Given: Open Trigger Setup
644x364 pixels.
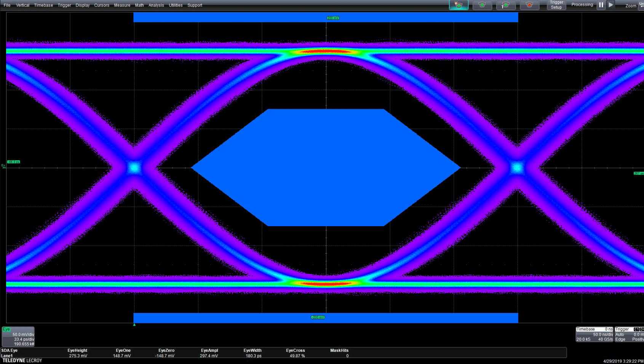Looking at the screenshot, I should tap(556, 5).
